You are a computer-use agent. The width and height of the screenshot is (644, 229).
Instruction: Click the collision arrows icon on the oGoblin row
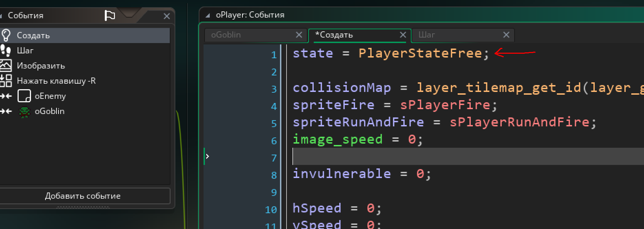pyautogui.click(x=6, y=111)
